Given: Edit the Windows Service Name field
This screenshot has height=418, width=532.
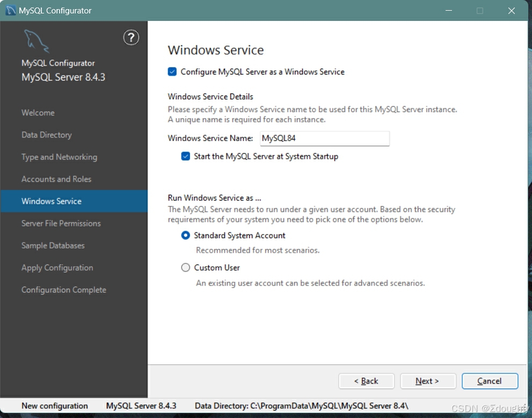Looking at the screenshot, I should (x=324, y=138).
